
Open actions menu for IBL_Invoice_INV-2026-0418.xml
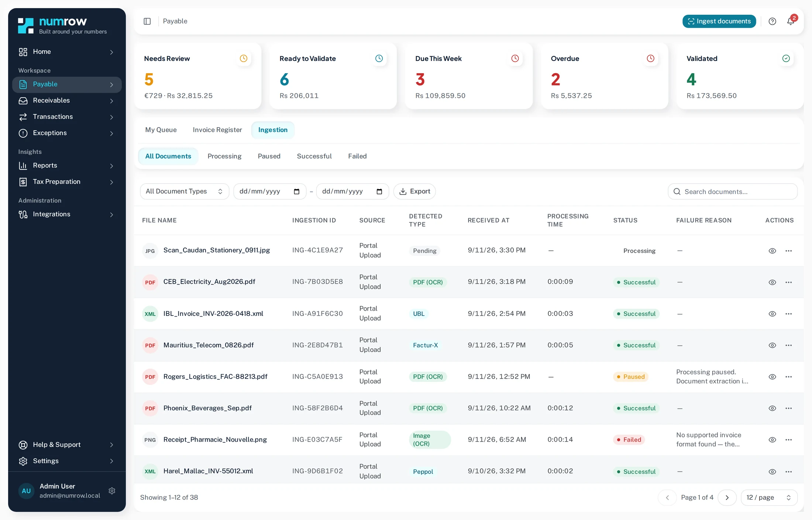pos(789,314)
